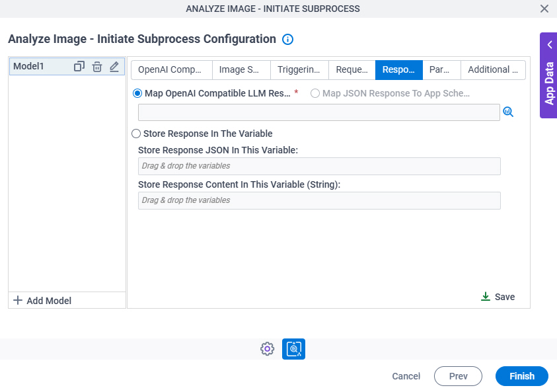
Task: Edit Model1 name with the pencil icon
Action: (114, 67)
